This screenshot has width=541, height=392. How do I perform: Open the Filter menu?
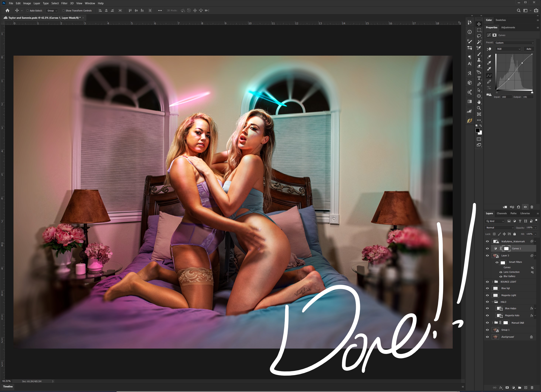click(64, 3)
